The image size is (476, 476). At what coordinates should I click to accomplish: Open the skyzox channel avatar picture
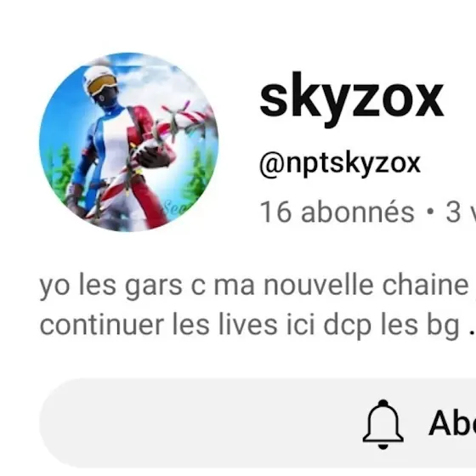[128, 142]
